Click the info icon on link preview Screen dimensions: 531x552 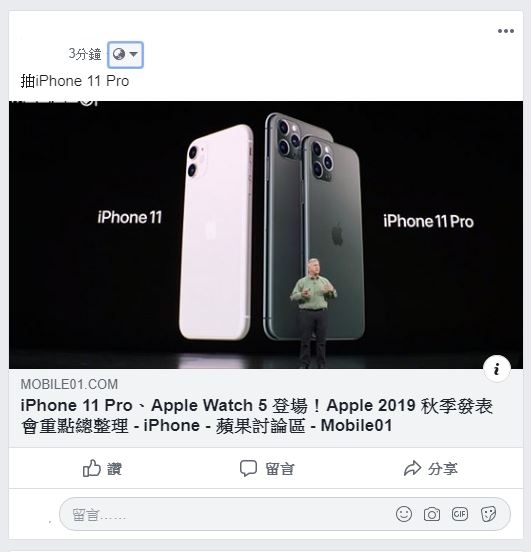[x=496, y=369]
